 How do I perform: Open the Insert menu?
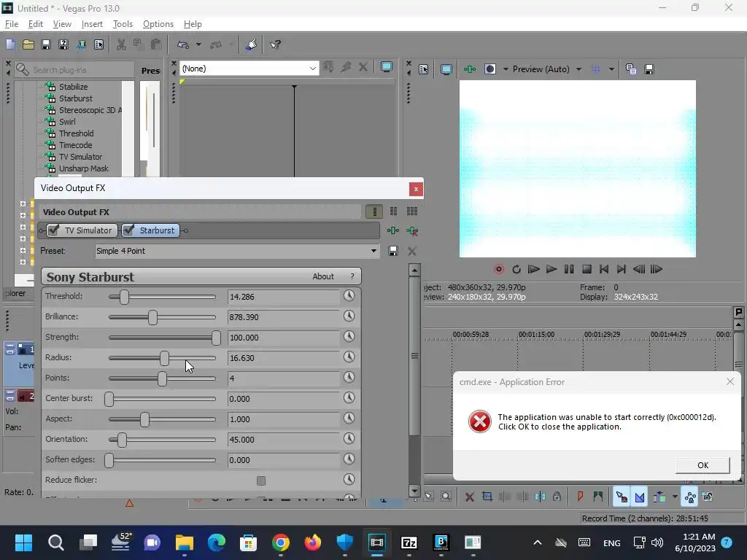tap(92, 24)
